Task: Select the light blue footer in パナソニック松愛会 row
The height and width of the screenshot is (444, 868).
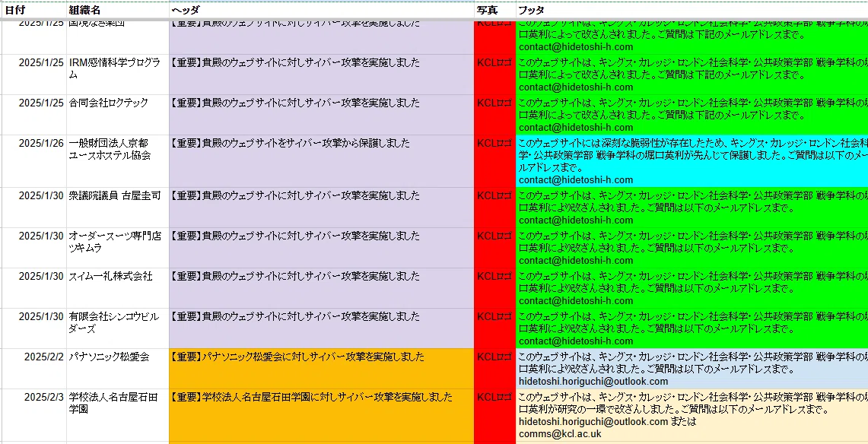Action: [x=692, y=369]
